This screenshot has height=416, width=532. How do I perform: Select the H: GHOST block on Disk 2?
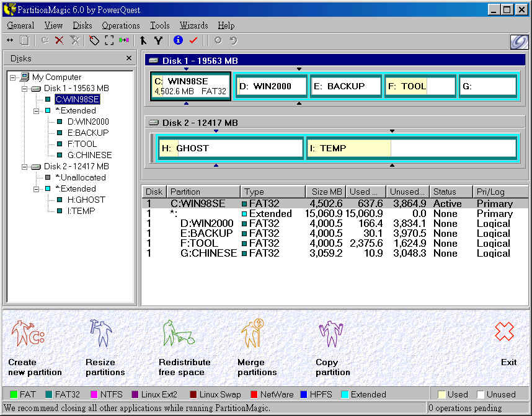coord(231,148)
